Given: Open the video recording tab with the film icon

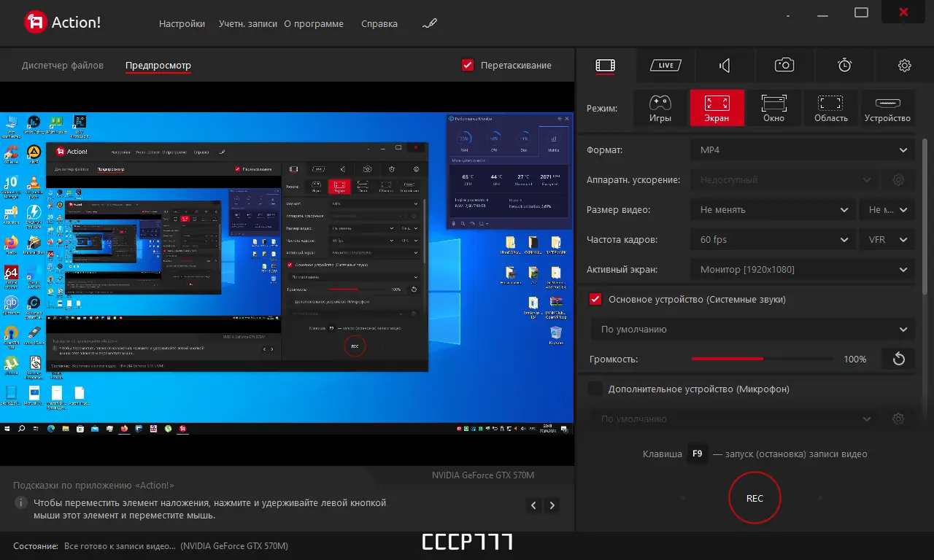Looking at the screenshot, I should click(605, 66).
